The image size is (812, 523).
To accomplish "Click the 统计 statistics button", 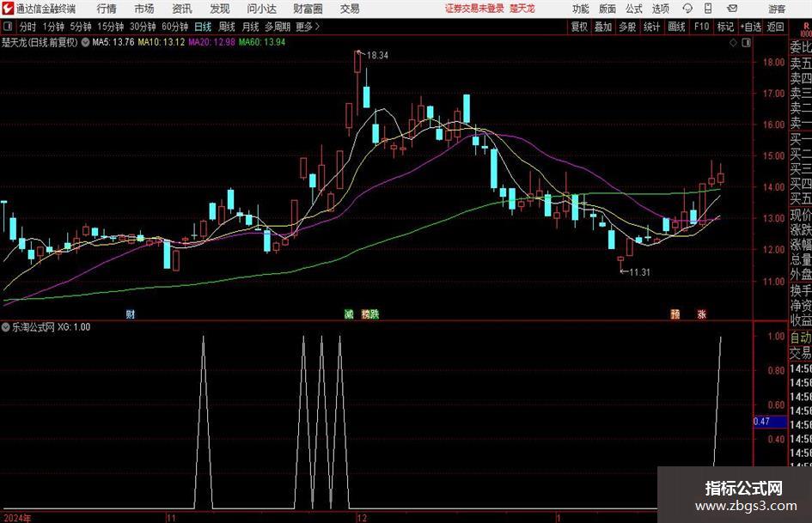I will (652, 27).
